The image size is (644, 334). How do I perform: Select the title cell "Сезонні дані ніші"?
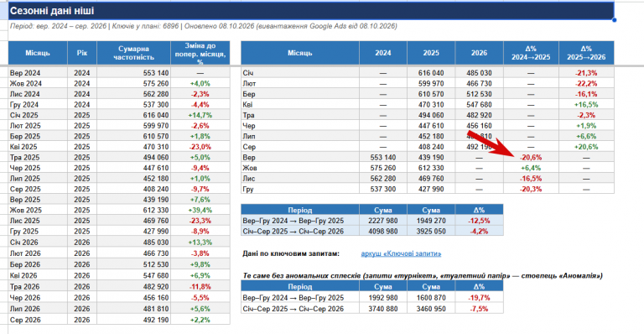click(x=311, y=11)
